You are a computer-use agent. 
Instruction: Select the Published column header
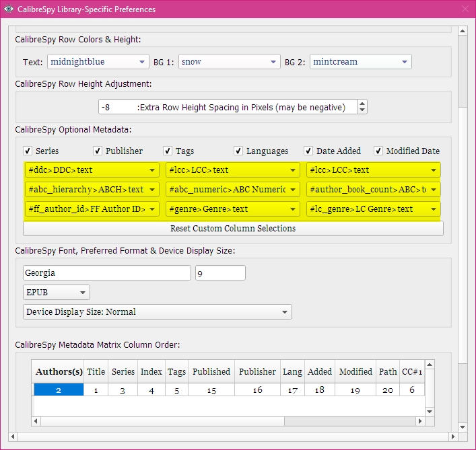211,371
